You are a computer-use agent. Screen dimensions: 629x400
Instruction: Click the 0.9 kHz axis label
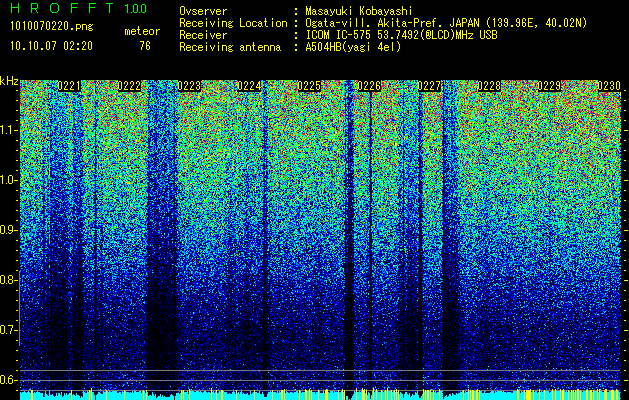point(9,230)
